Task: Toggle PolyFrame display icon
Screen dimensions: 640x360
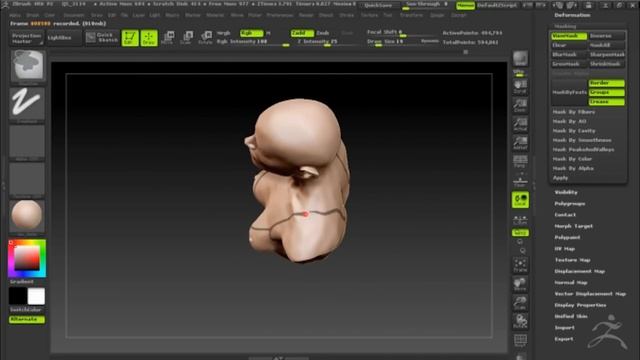Action: pyautogui.click(x=520, y=340)
